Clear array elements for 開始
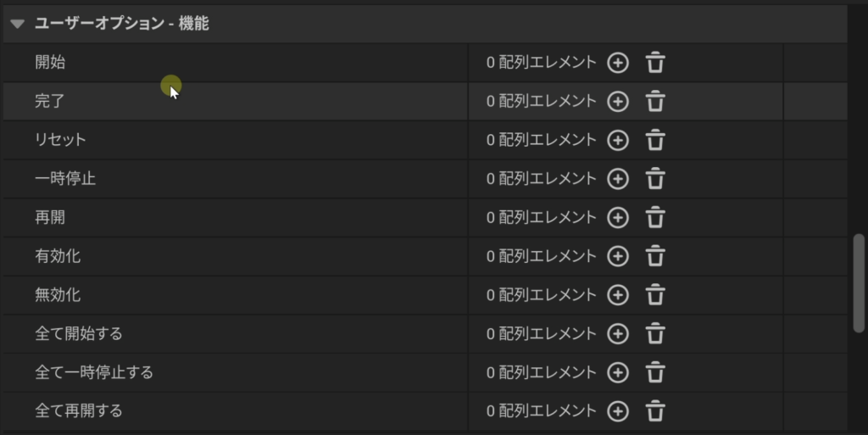 click(x=655, y=63)
